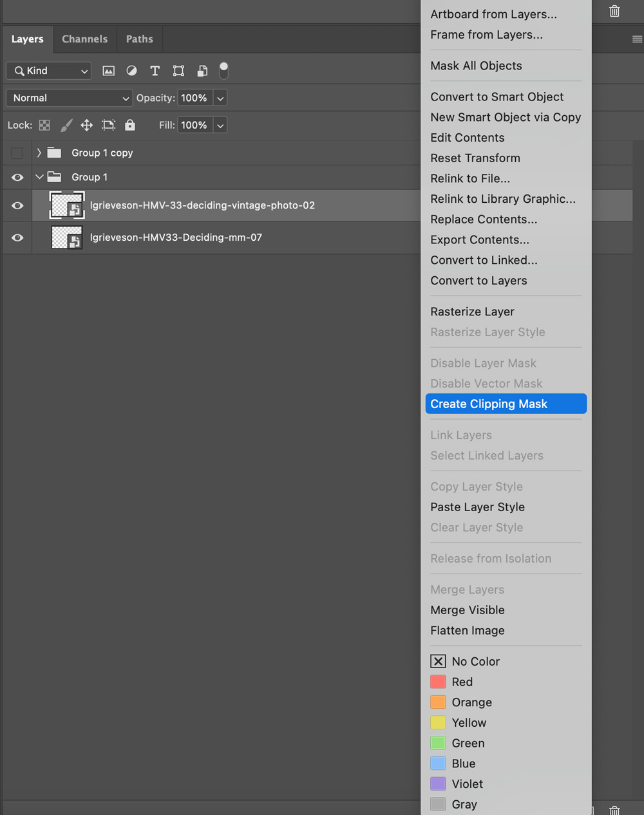Click the delete layer trash icon at bottom
The image size is (644, 815).
[614, 810]
